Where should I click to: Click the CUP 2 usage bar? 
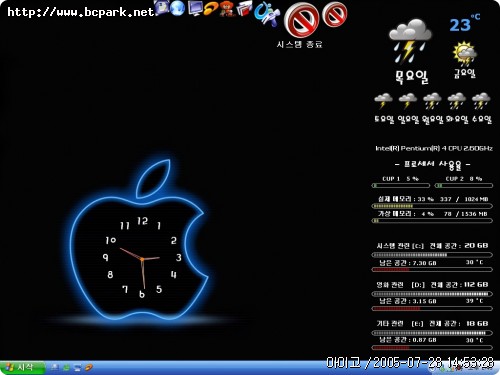(464, 186)
